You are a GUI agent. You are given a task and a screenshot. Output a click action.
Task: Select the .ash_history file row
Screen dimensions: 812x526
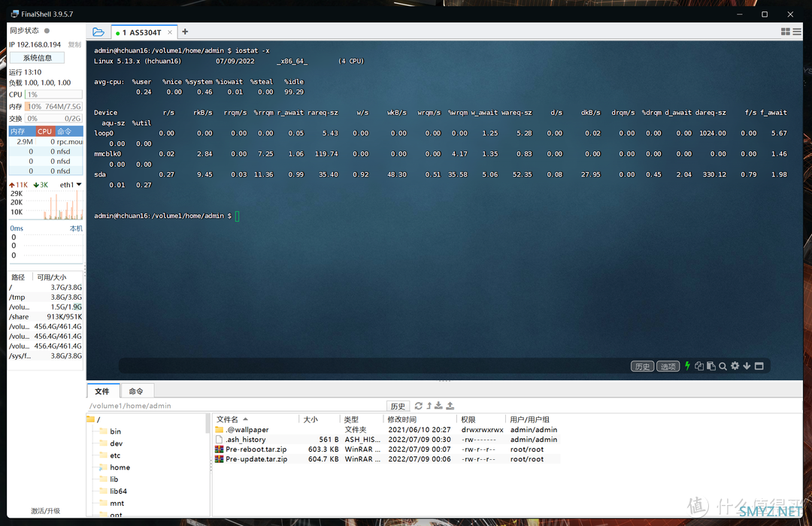coord(387,440)
